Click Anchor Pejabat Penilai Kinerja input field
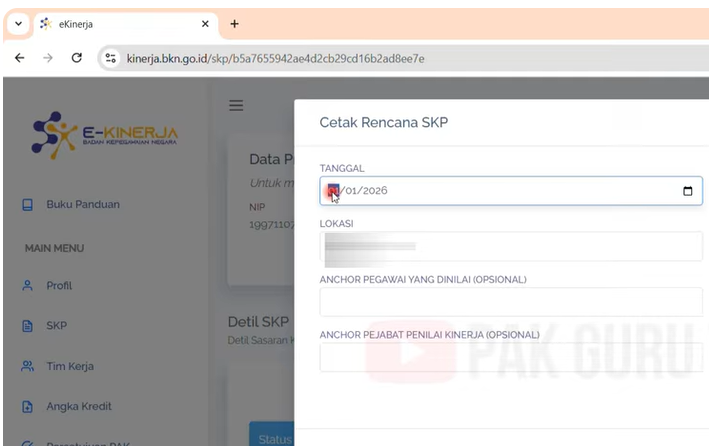This screenshot has height=446, width=709. point(511,357)
